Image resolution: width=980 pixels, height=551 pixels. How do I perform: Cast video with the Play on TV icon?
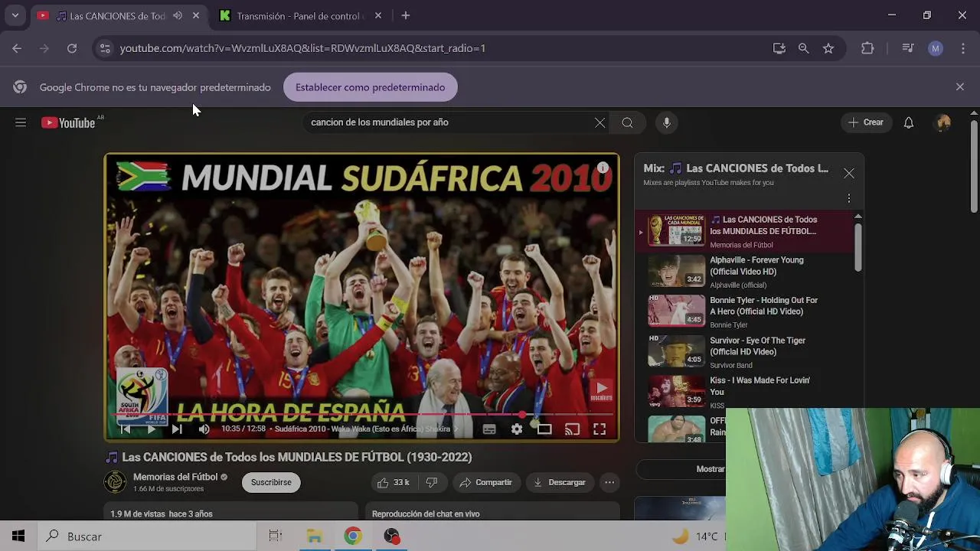pos(572,429)
